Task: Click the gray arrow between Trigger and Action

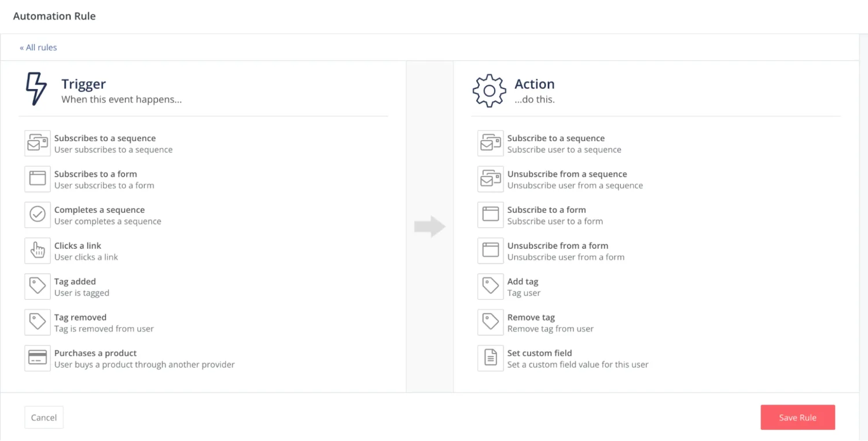Action: [429, 227]
